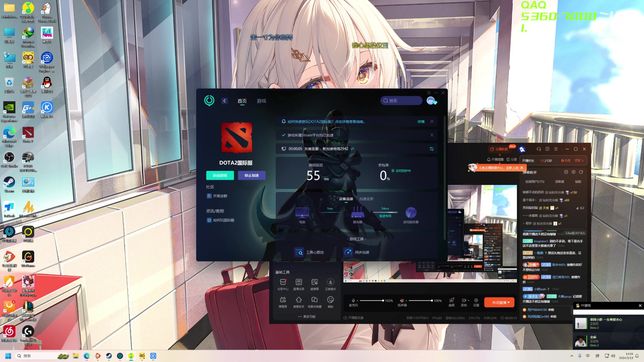Open the 美颜 beauty filter
The image size is (644, 362).
coord(451,302)
